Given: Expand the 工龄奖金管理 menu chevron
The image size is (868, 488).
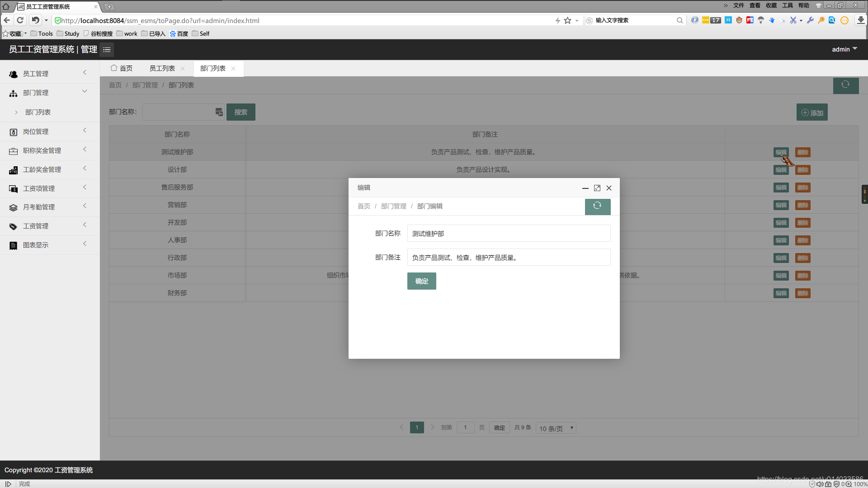Looking at the screenshot, I should [85, 169].
